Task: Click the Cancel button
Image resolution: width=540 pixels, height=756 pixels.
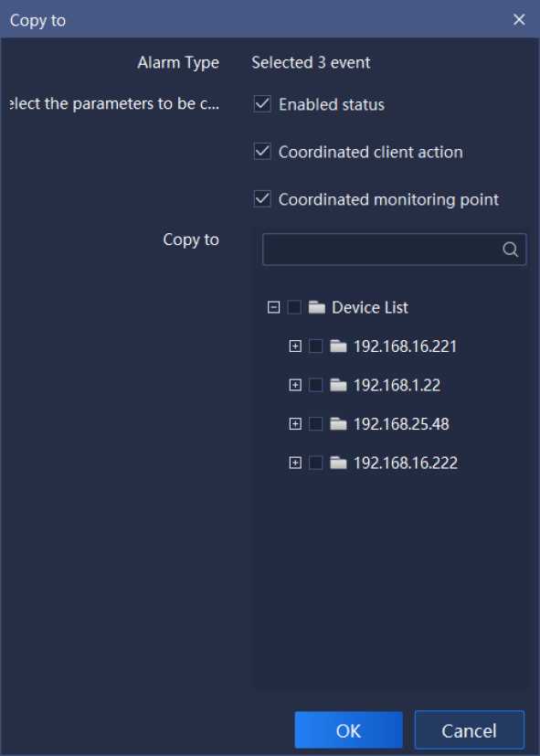Action: tap(470, 730)
